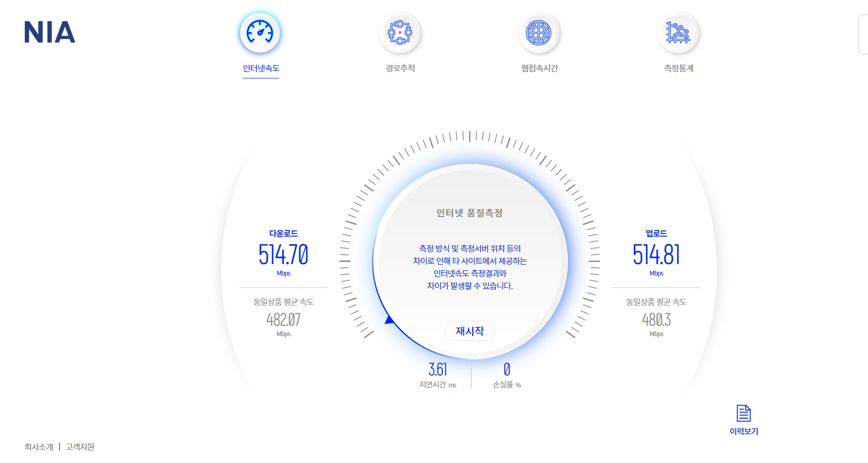This screenshot has height=463, width=868.
Task: Click the 이력보기 document icon
Action: tap(744, 413)
